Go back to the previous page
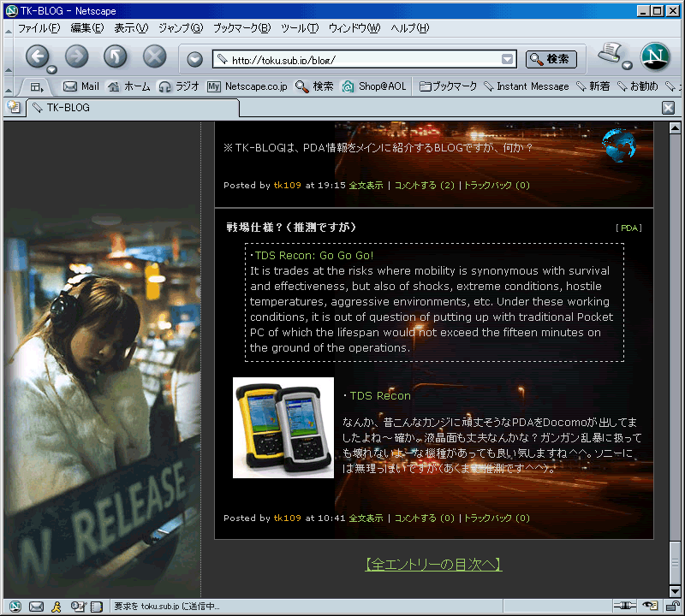The height and width of the screenshot is (616, 685). (37, 56)
